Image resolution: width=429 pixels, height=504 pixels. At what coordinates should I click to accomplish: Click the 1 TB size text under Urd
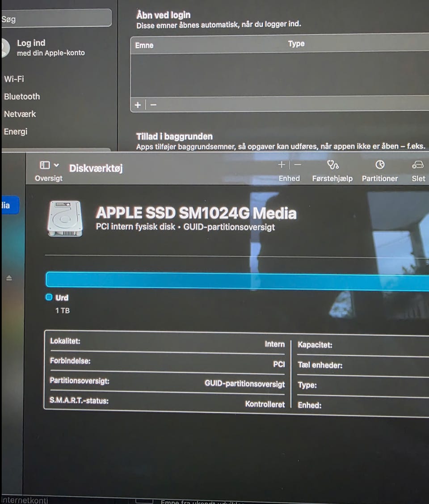pyautogui.click(x=62, y=310)
